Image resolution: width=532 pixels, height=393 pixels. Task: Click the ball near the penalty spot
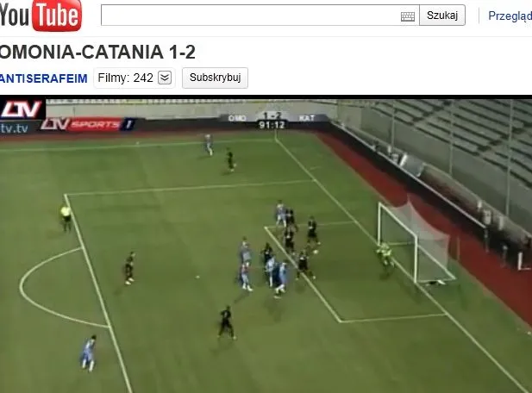[x=197, y=278]
